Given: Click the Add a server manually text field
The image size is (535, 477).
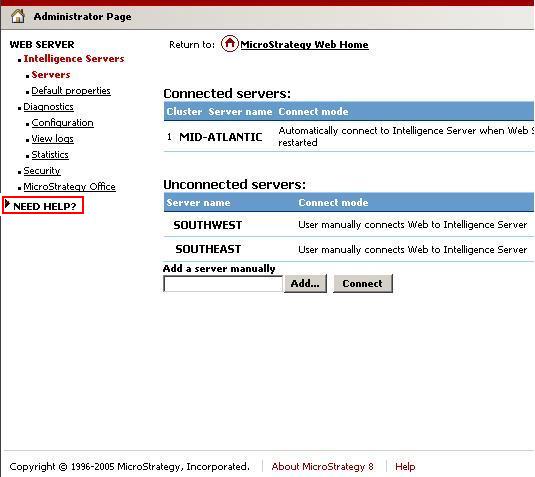Looking at the screenshot, I should click(x=223, y=284).
